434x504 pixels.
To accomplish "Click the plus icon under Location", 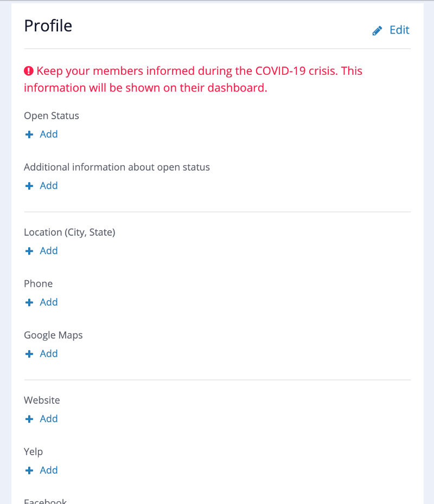I will [x=29, y=251].
